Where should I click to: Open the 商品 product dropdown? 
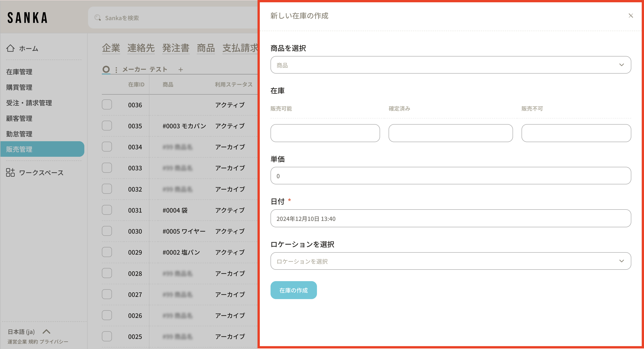[x=451, y=65]
